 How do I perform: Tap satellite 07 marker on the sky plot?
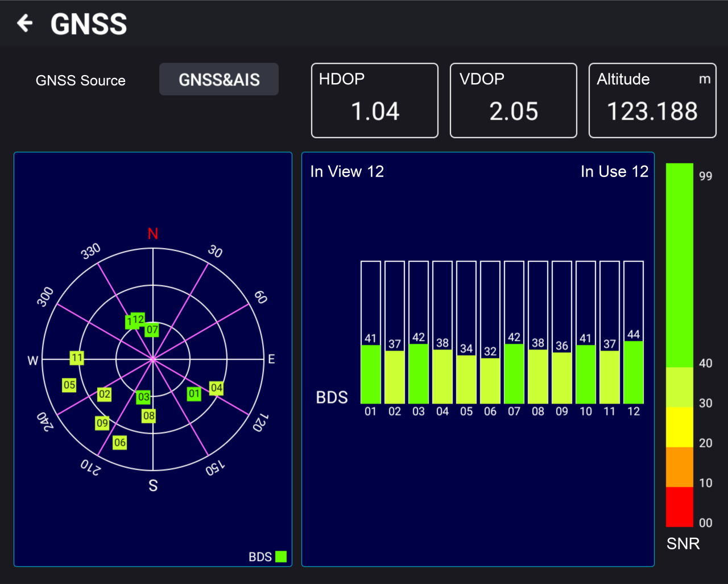coord(152,330)
